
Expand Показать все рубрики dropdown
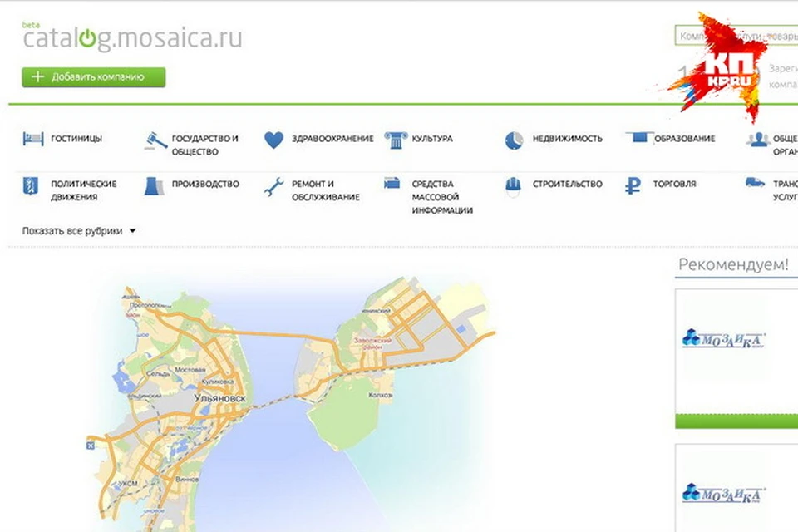click(79, 231)
